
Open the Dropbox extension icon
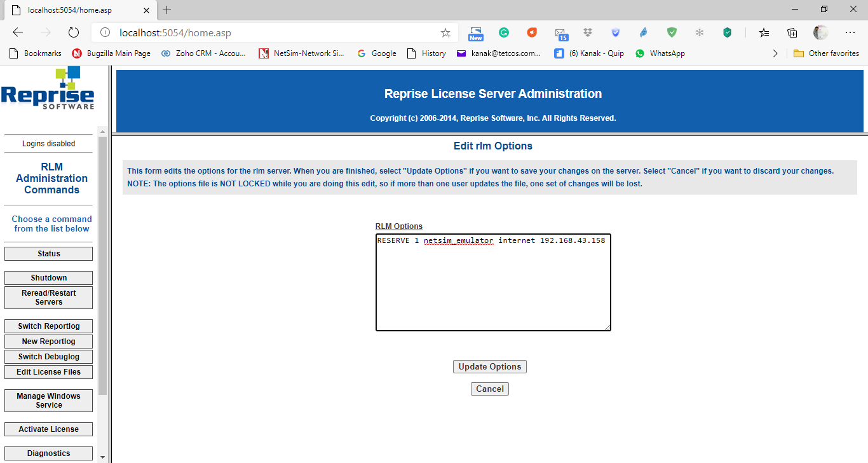coord(588,32)
